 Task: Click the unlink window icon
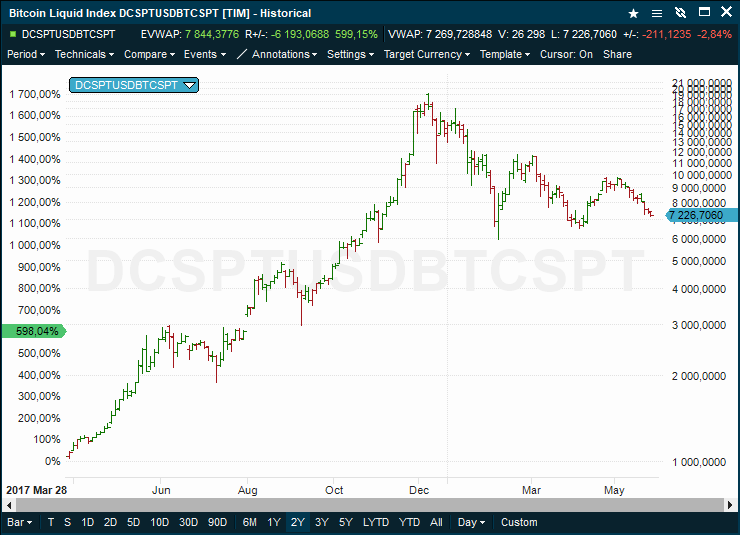(680, 13)
